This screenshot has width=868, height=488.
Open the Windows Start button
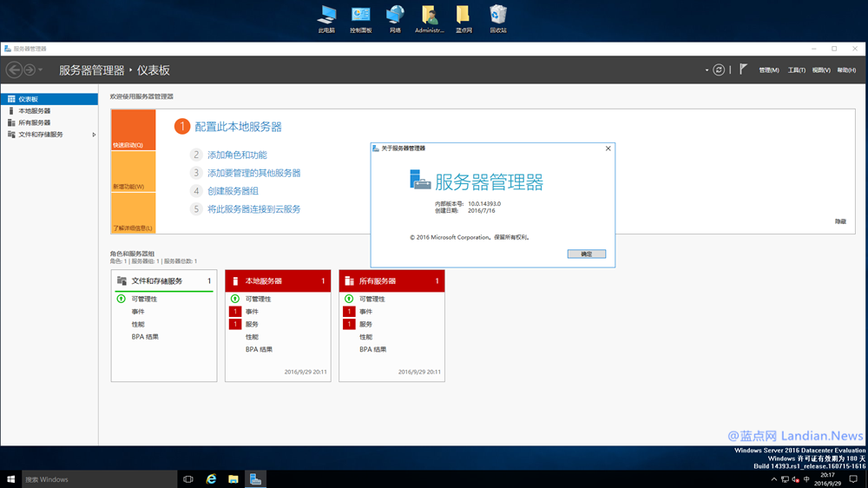tap(10, 479)
